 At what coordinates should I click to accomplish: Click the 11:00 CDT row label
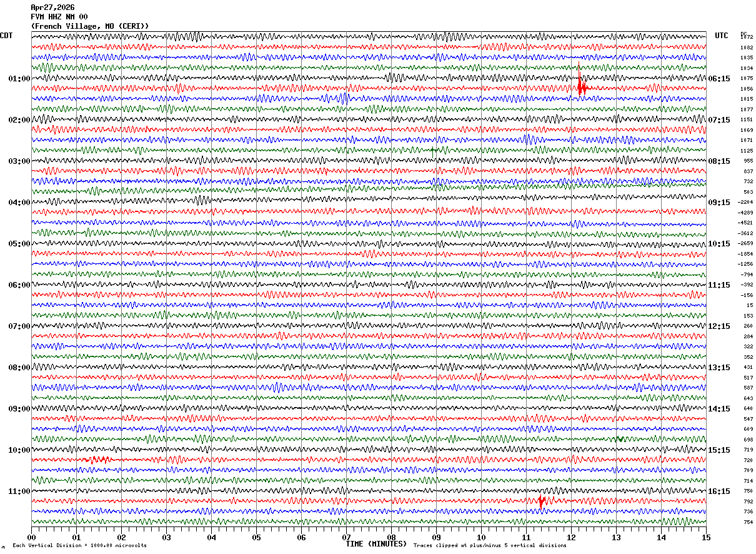coord(19,491)
